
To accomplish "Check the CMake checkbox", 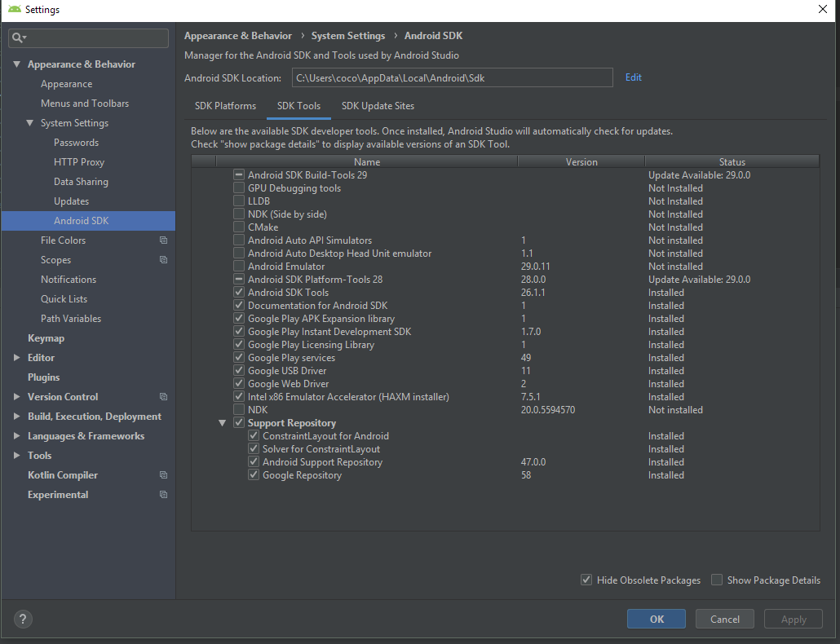I will pos(239,227).
